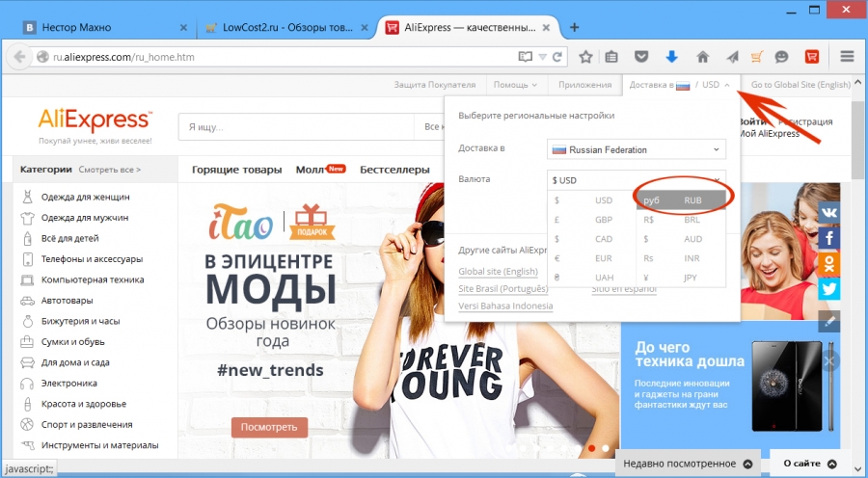The width and height of the screenshot is (868, 478).
Task: Close the Нестор Махно tab
Action: pyautogui.click(x=184, y=28)
